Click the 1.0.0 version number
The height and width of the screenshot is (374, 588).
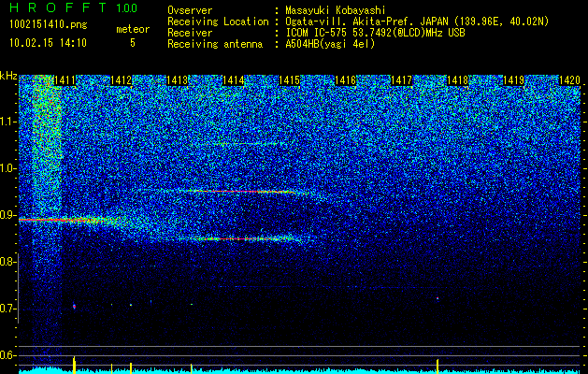point(126,7)
